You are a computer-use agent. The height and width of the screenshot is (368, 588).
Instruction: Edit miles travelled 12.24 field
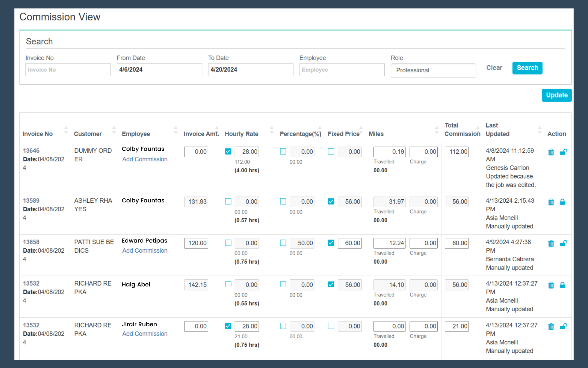[x=389, y=243]
